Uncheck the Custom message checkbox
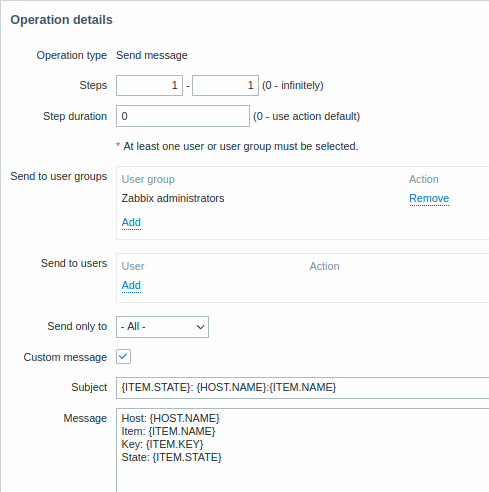 point(123,357)
